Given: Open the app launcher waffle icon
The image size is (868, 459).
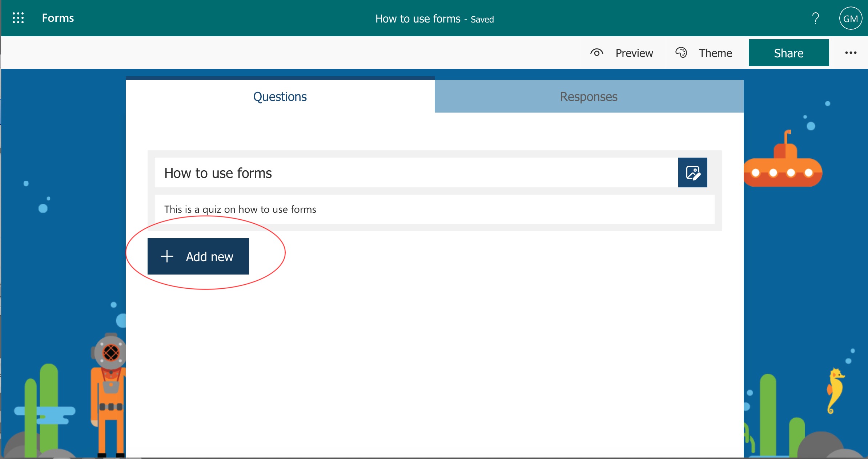Looking at the screenshot, I should [18, 18].
